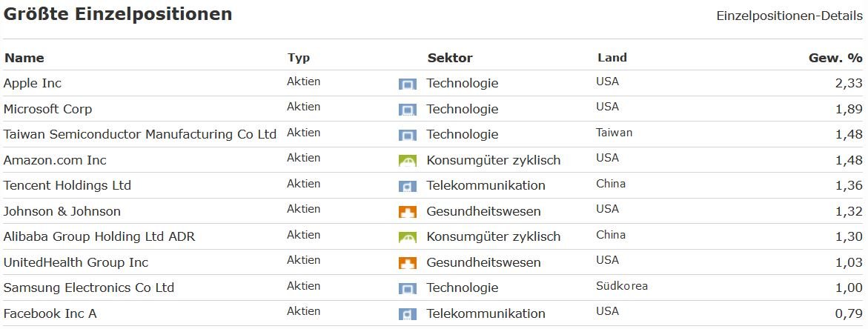The width and height of the screenshot is (868, 329).
Task: Click the Gew. % column header
Action: (835, 58)
